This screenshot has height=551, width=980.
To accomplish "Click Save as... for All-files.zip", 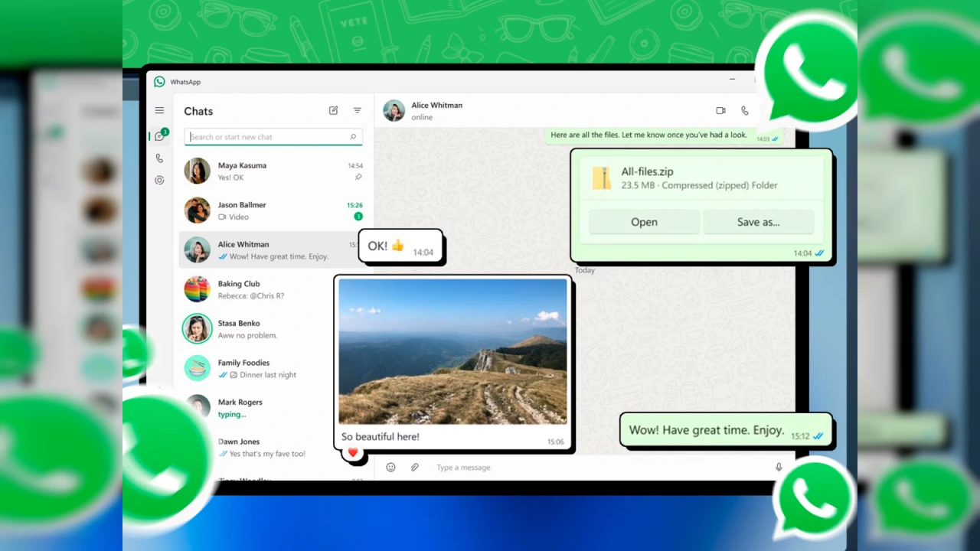I will point(758,222).
